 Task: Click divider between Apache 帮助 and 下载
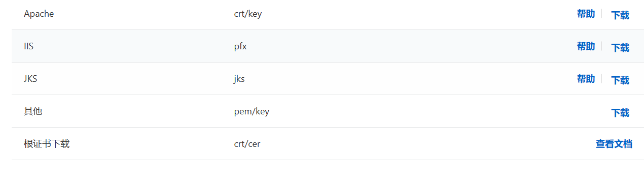tap(601, 14)
